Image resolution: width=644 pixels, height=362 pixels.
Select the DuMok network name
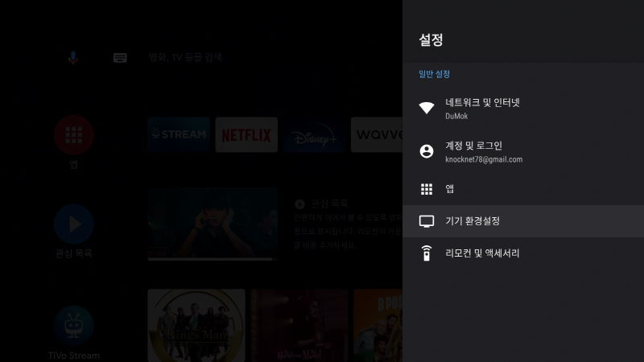click(456, 116)
